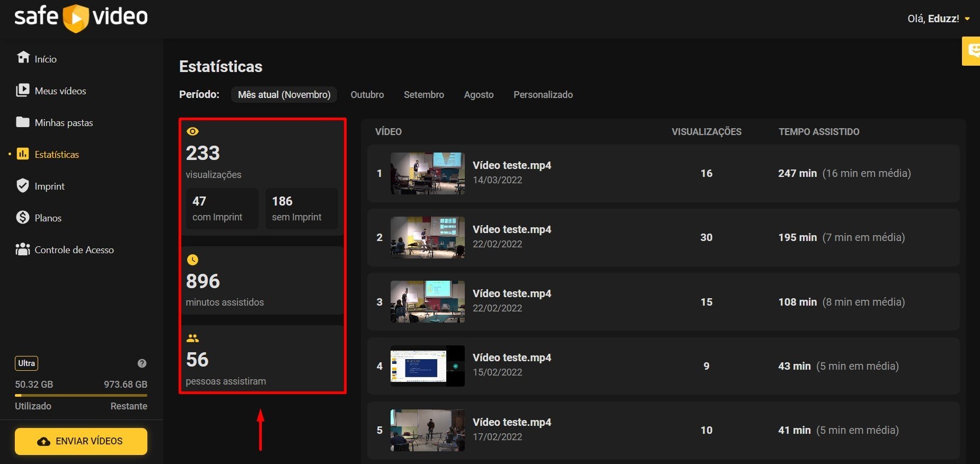980x464 pixels.
Task: Switch period to Outubro
Action: point(367,95)
